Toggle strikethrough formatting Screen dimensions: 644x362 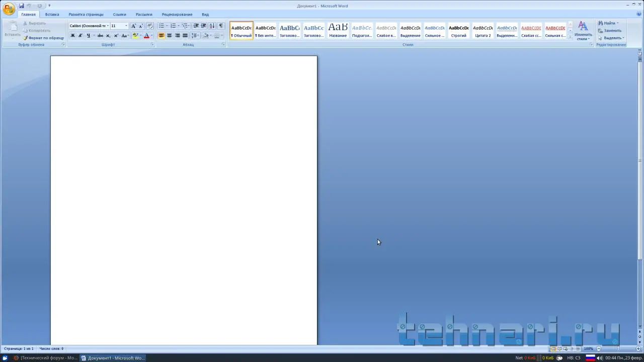pos(100,36)
